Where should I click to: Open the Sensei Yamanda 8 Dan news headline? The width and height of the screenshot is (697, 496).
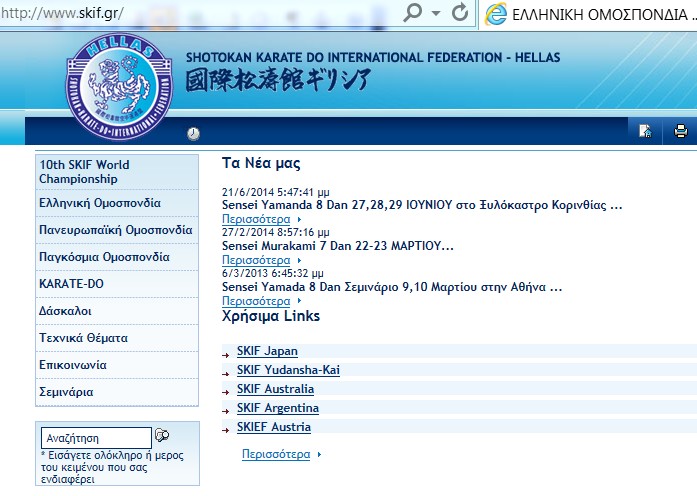421,206
